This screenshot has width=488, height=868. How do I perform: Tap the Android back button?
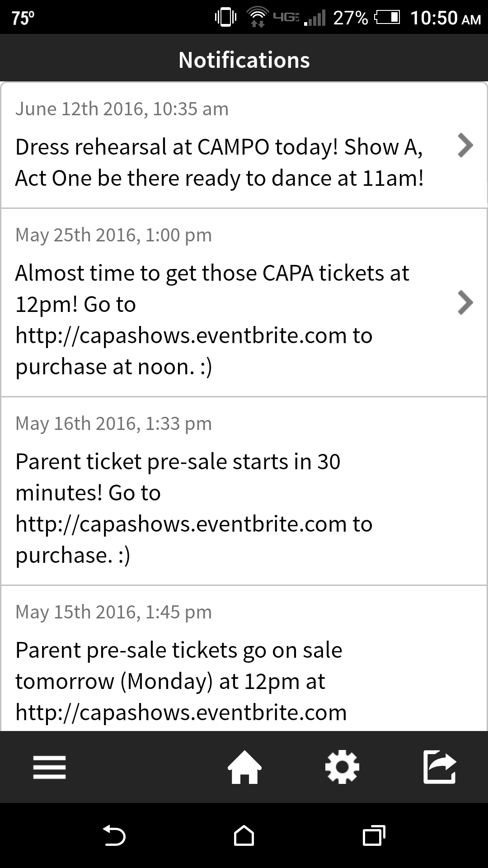click(114, 835)
